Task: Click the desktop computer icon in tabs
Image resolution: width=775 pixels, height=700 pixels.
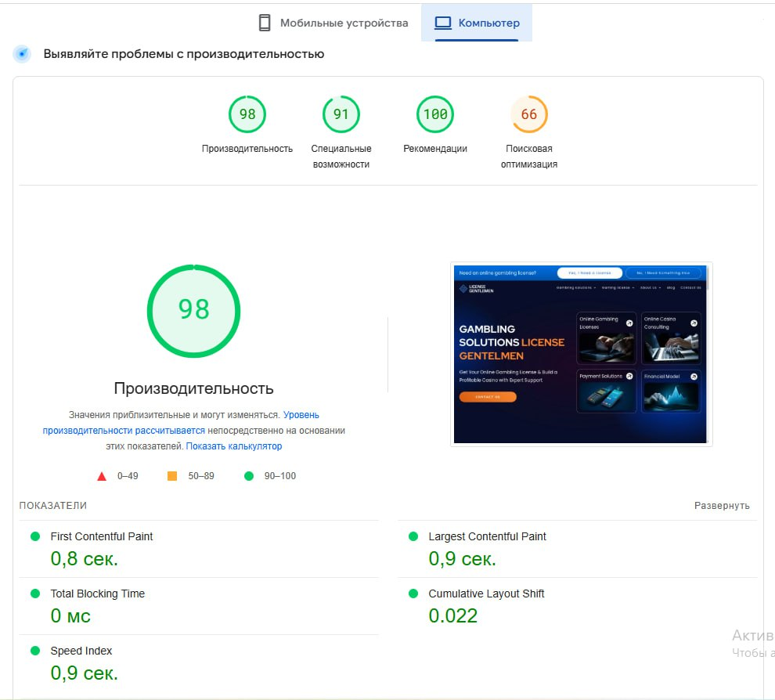Action: [443, 23]
